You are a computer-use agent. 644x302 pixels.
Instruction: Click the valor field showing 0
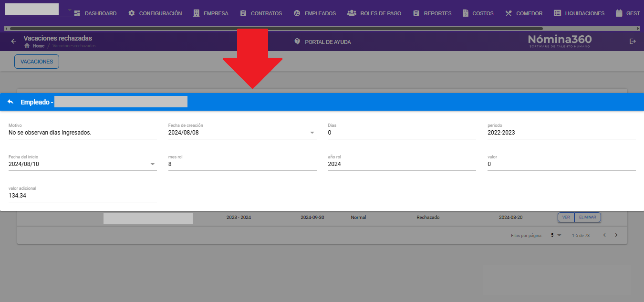[x=561, y=164]
